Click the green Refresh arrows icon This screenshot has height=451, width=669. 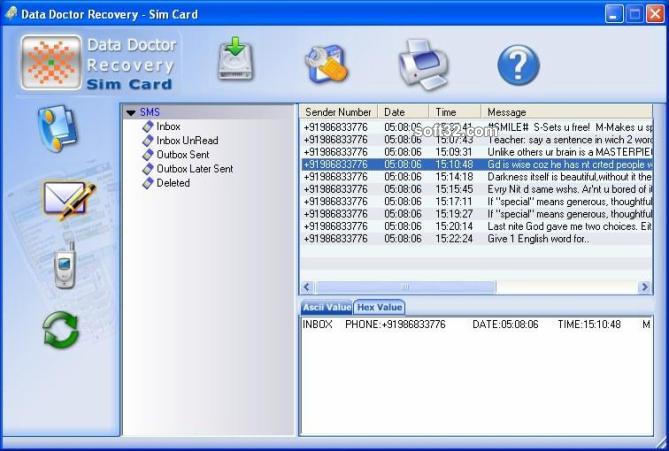click(61, 329)
